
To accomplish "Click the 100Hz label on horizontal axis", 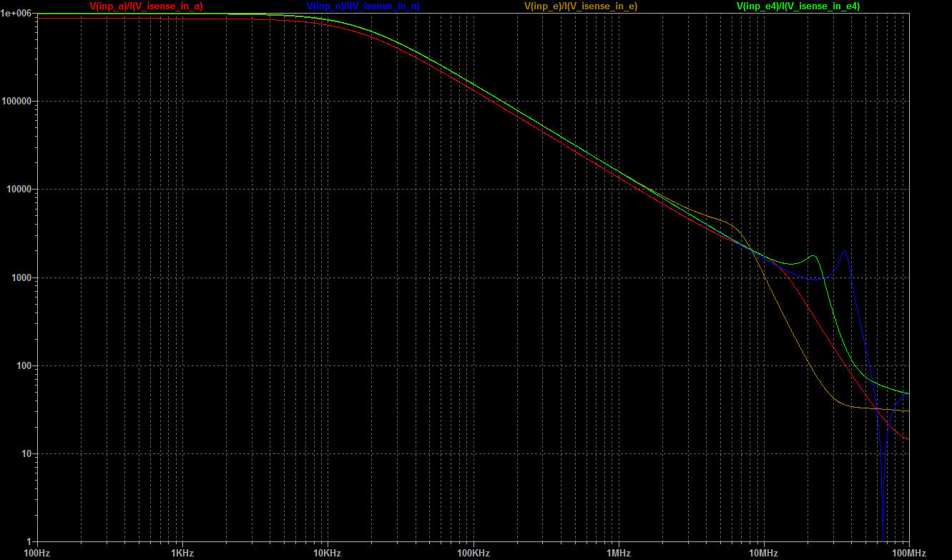I will point(37,553).
